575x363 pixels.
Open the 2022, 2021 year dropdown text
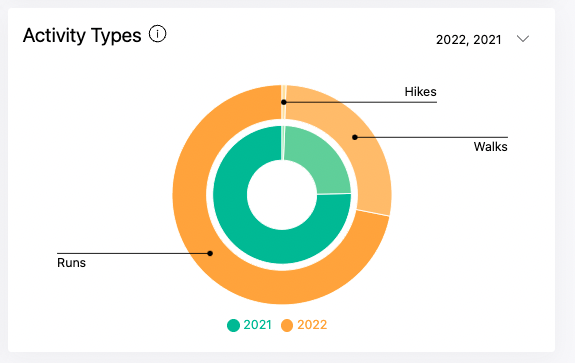click(468, 40)
